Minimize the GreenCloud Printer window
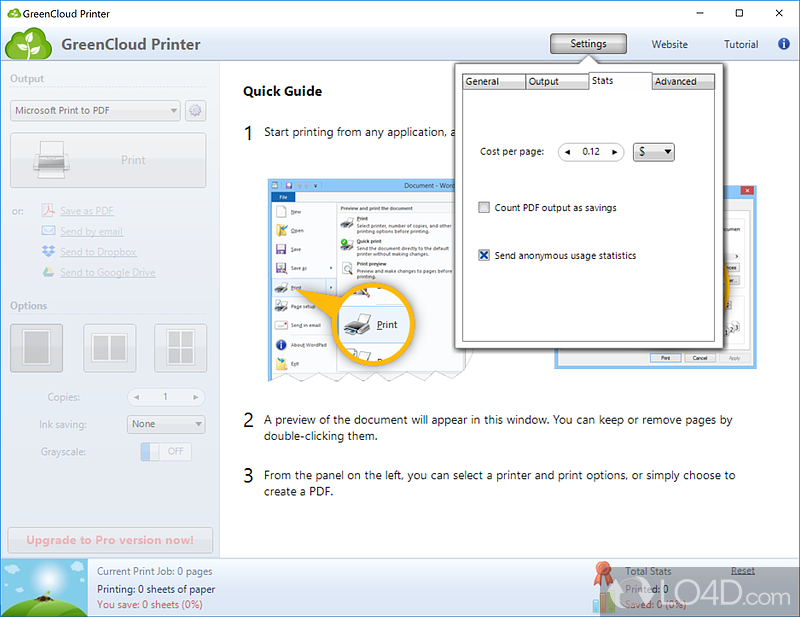Image resolution: width=800 pixels, height=617 pixels. (x=700, y=13)
